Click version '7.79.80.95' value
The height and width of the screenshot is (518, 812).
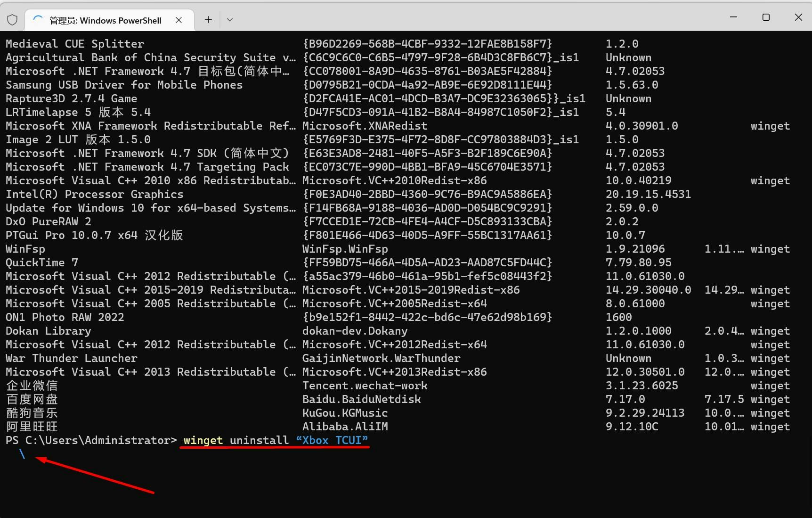(638, 263)
